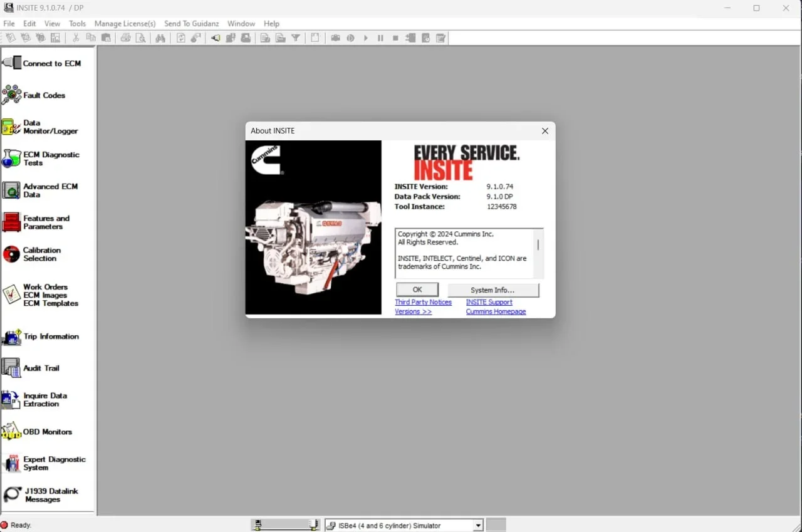The image size is (802, 532).
Task: Click the Pause toolbar button
Action: [380, 38]
